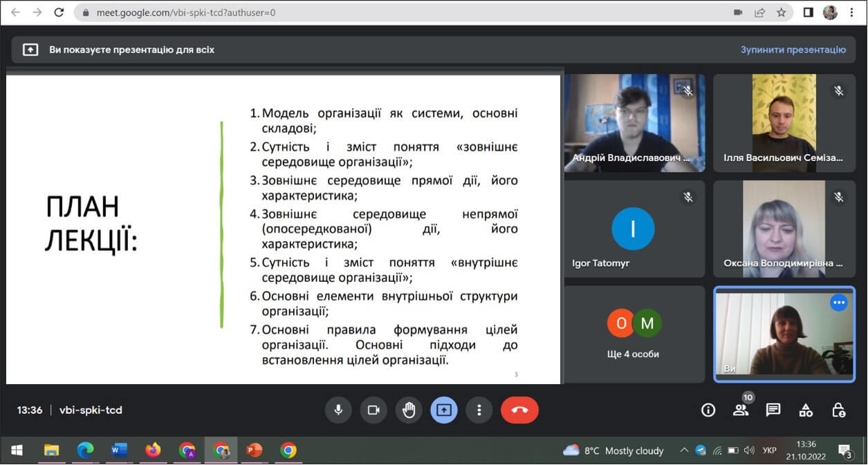Open PowerPoint from the taskbar

click(255, 450)
